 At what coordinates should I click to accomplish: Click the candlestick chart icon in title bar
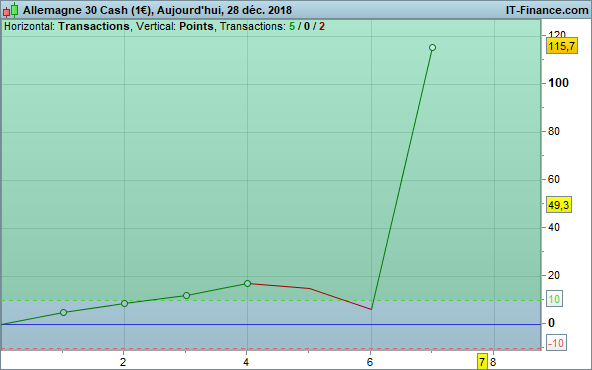coord(11,10)
